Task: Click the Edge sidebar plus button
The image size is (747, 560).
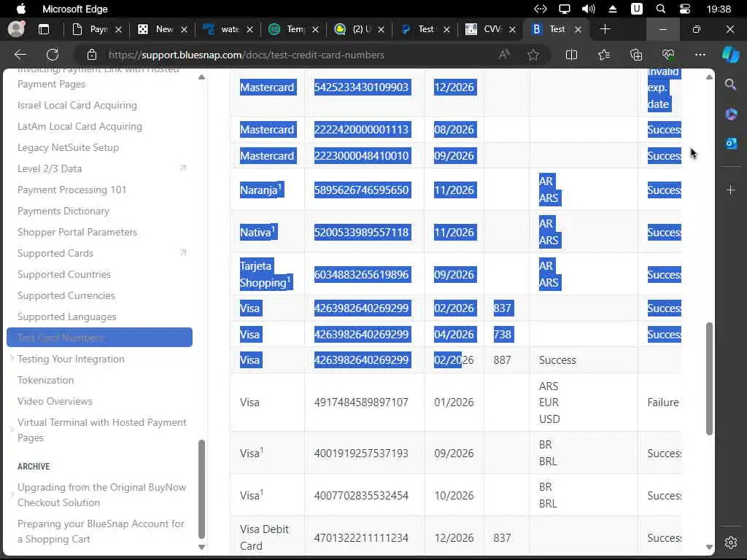Action: [731, 190]
